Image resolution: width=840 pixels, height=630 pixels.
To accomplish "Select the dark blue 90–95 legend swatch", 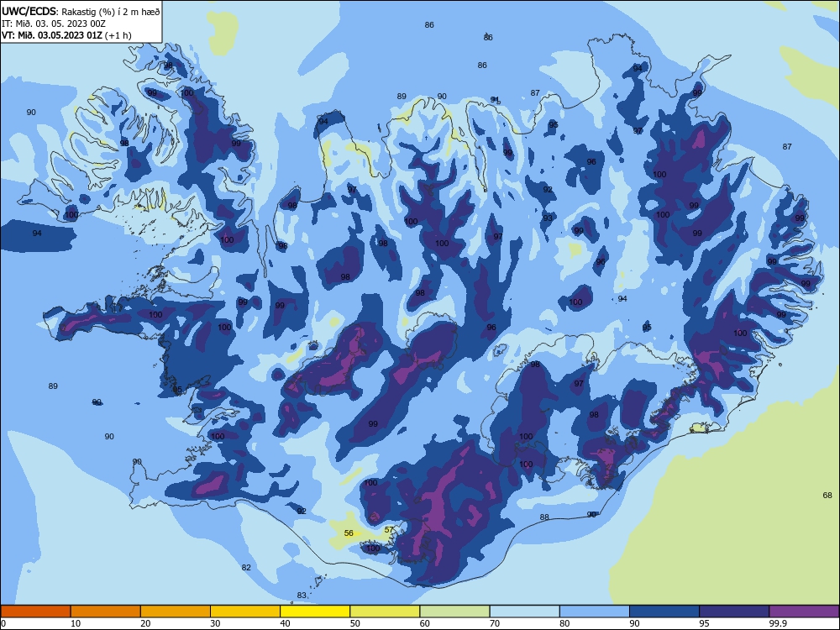I will (x=664, y=612).
